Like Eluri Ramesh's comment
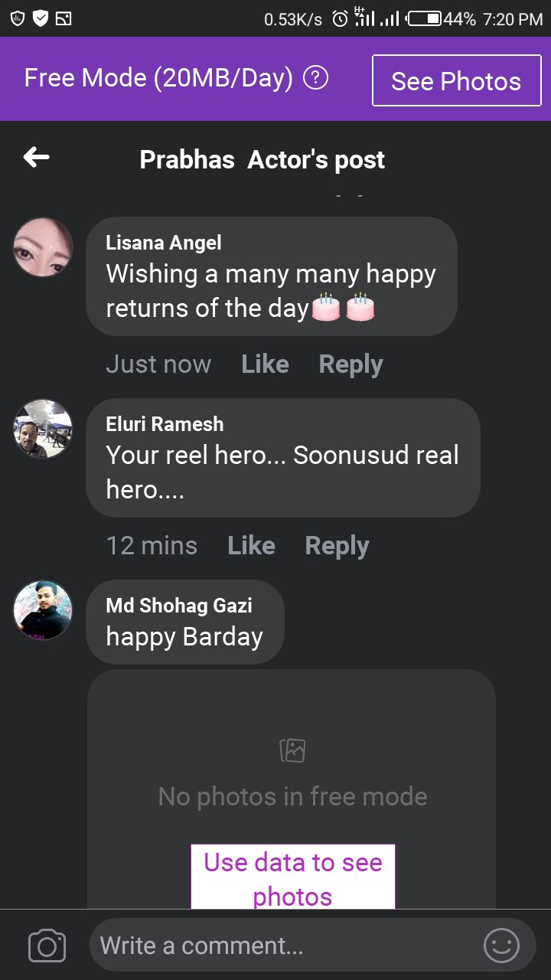This screenshot has height=980, width=551. (251, 546)
